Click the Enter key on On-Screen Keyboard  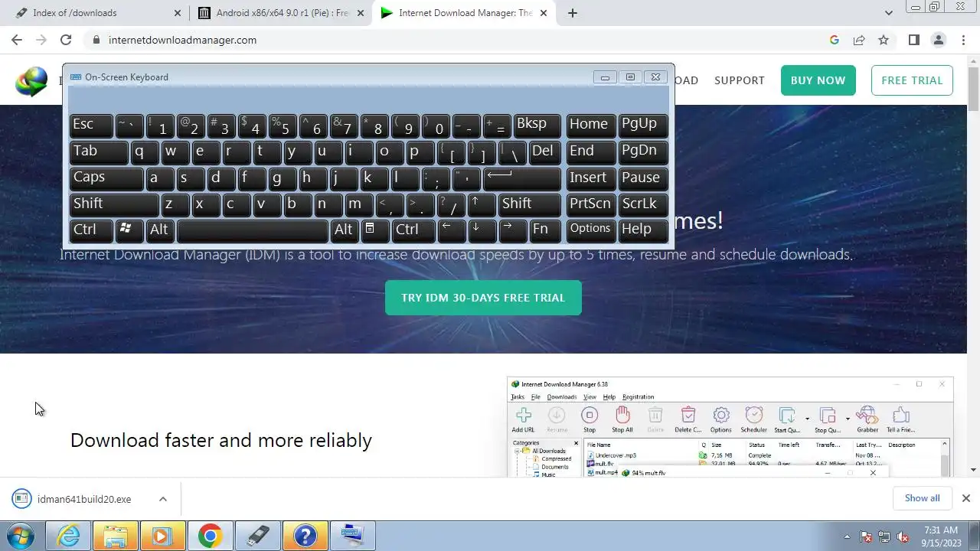pos(523,178)
